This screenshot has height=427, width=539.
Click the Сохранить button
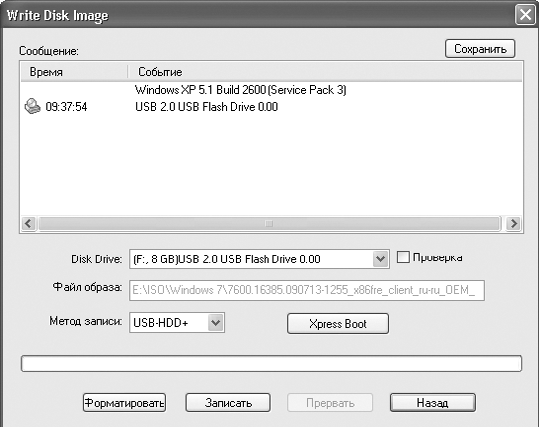tap(480, 49)
